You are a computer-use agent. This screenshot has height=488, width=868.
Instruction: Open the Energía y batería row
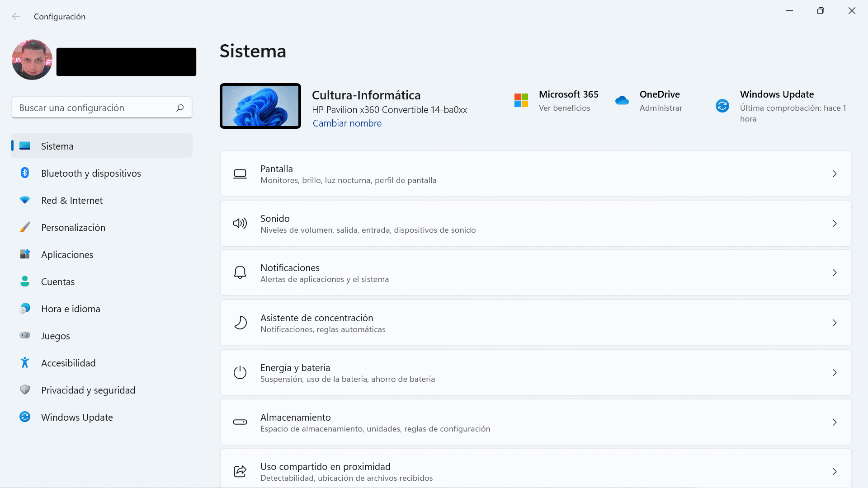536,373
